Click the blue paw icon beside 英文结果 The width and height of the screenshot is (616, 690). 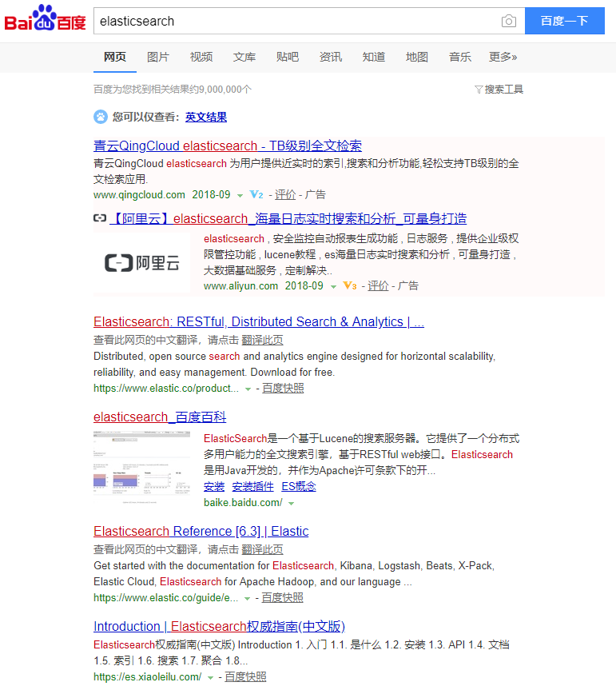point(101,117)
